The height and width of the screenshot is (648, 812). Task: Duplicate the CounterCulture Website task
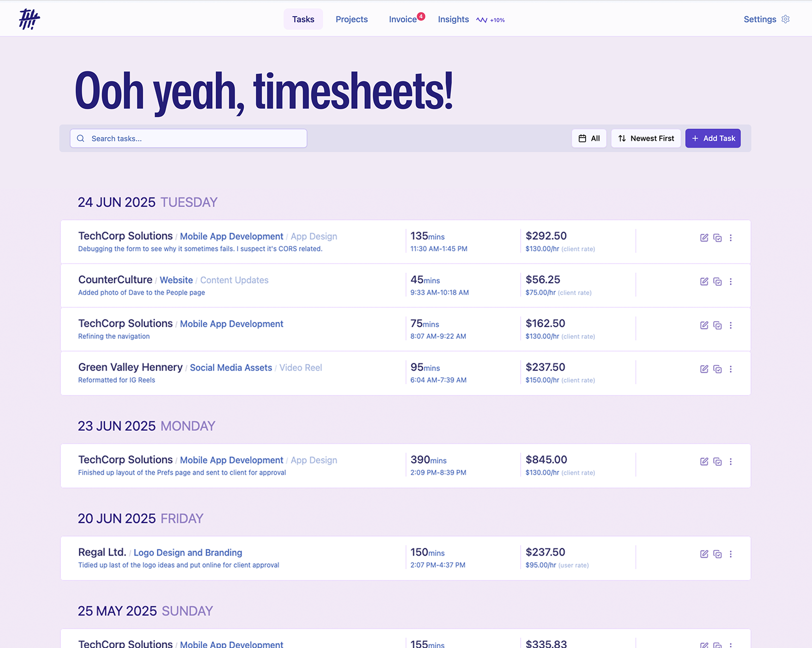click(x=717, y=281)
